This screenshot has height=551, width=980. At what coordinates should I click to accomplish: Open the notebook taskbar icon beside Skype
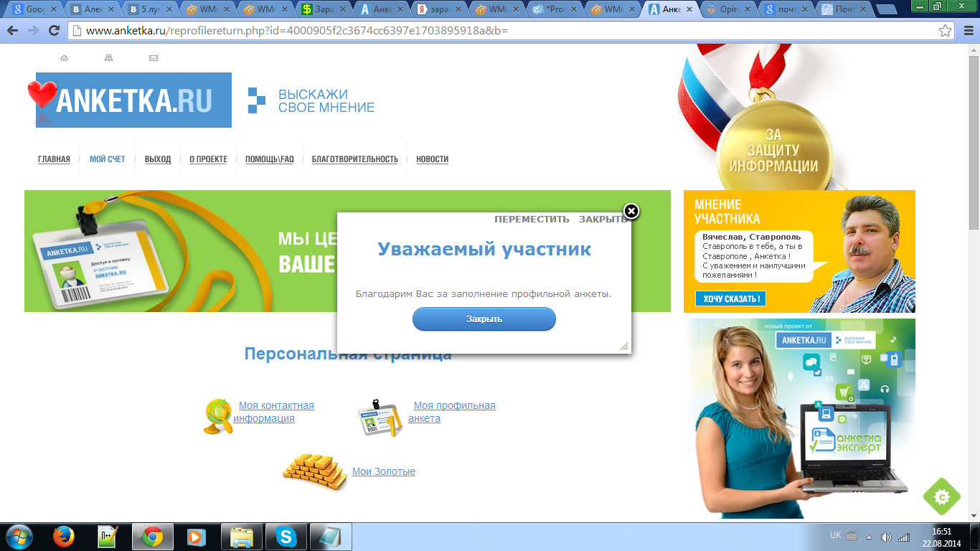[x=331, y=537]
